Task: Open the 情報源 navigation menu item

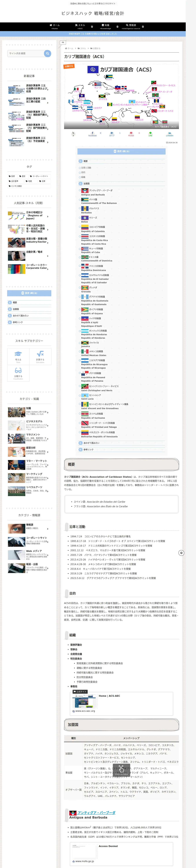Action: 131,27
